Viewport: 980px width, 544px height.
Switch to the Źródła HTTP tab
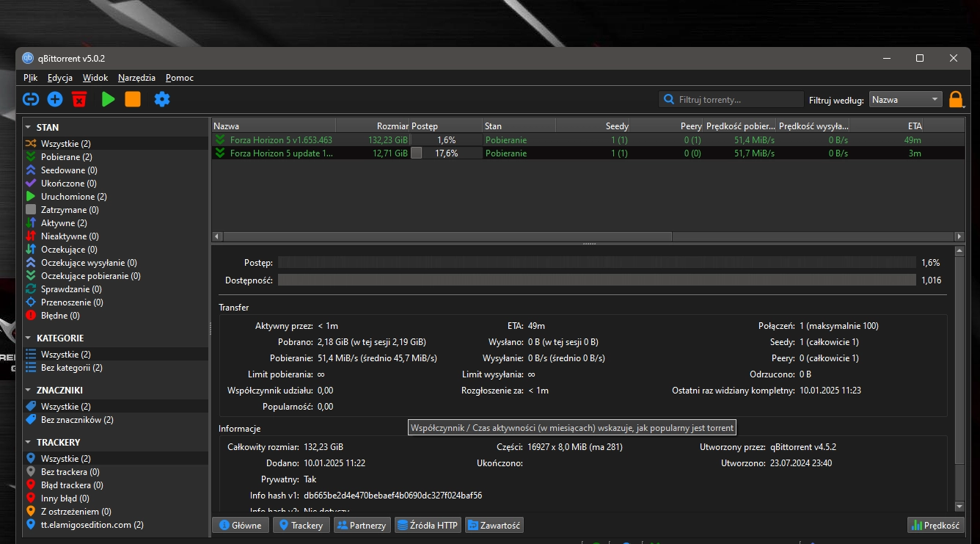pos(428,526)
